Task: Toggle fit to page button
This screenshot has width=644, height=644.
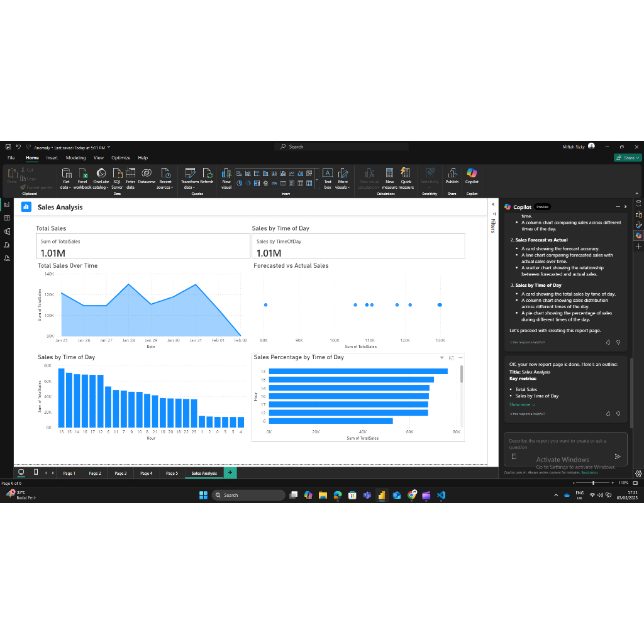Action: click(x=635, y=483)
